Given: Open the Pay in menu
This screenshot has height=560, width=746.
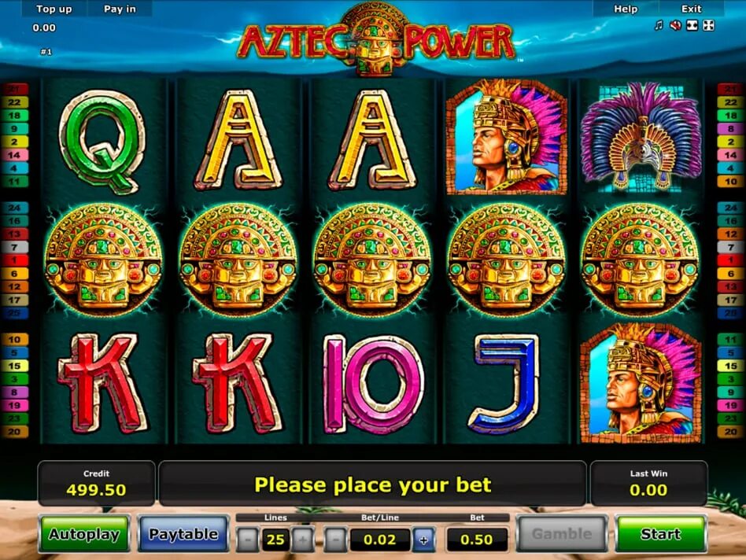Looking at the screenshot, I should (x=120, y=9).
